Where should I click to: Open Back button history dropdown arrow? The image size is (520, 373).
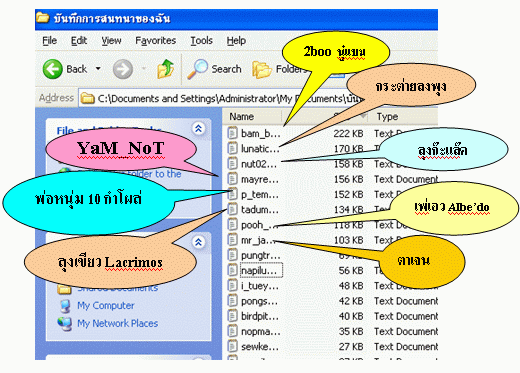point(98,69)
